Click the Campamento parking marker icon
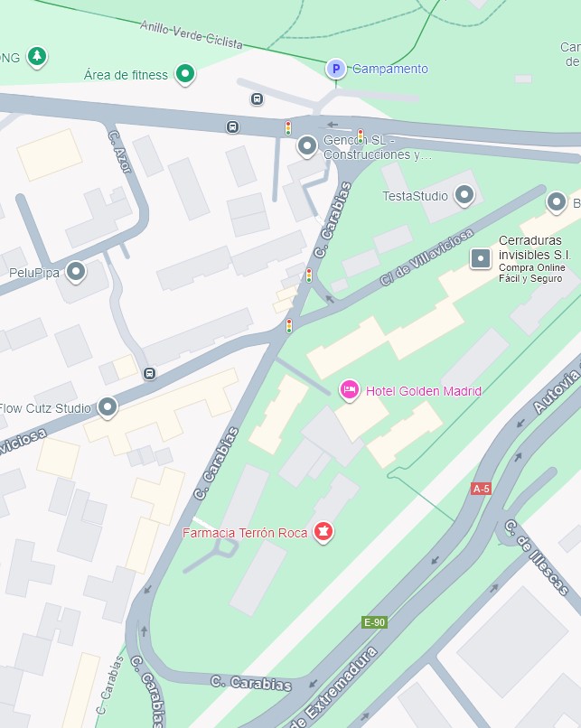581x728 pixels. [336, 69]
